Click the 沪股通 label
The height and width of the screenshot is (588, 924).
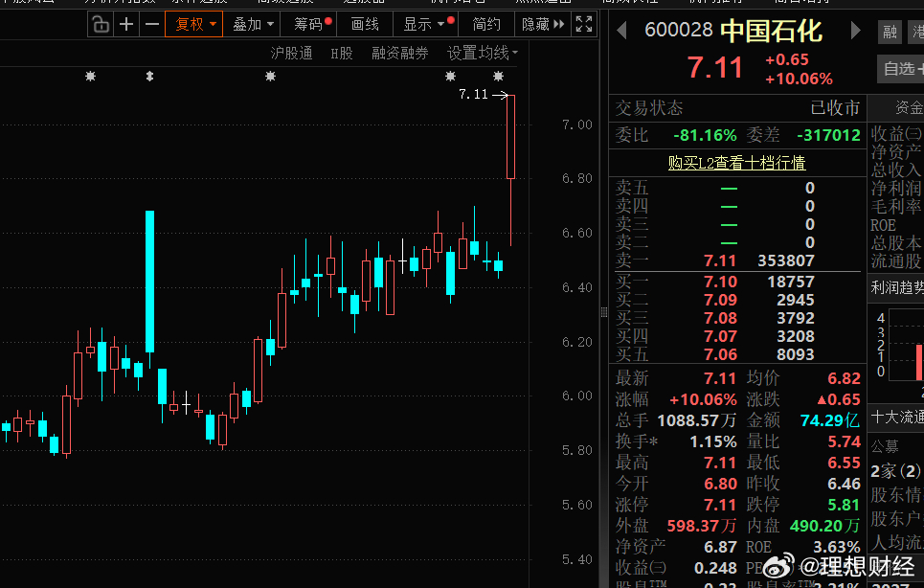(291, 54)
